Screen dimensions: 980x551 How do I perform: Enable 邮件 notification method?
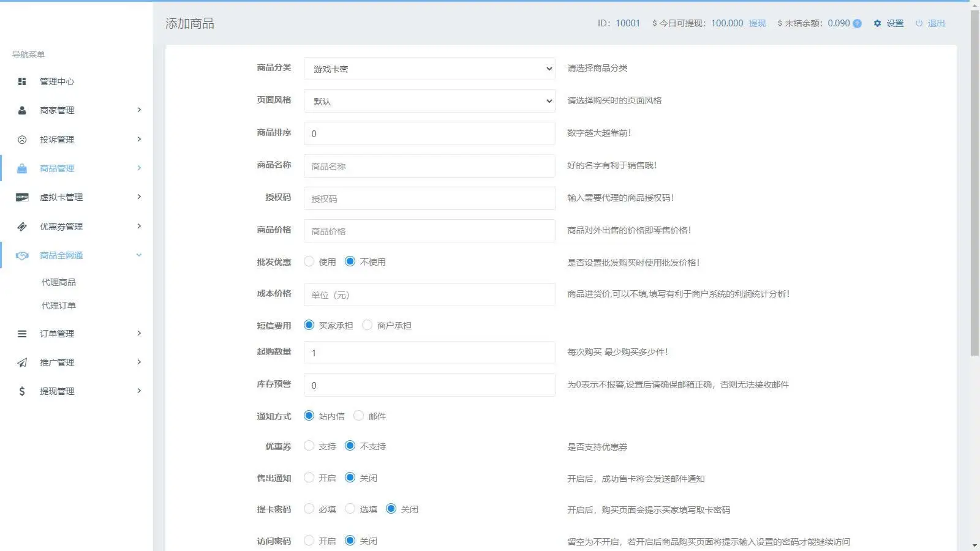(x=358, y=416)
